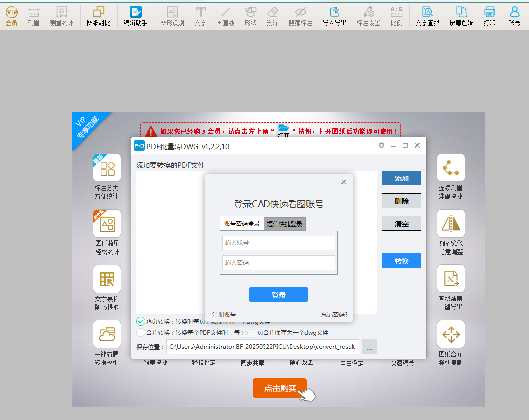This screenshot has width=529, height=420.
Task: Click the orange 点击购买 button
Action: 280,388
